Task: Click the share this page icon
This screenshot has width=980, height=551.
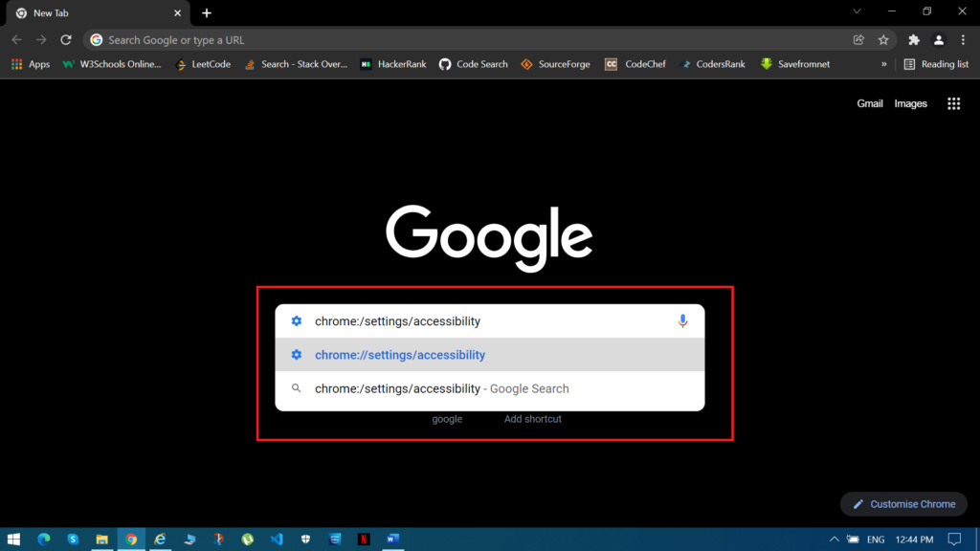Action: [x=858, y=40]
